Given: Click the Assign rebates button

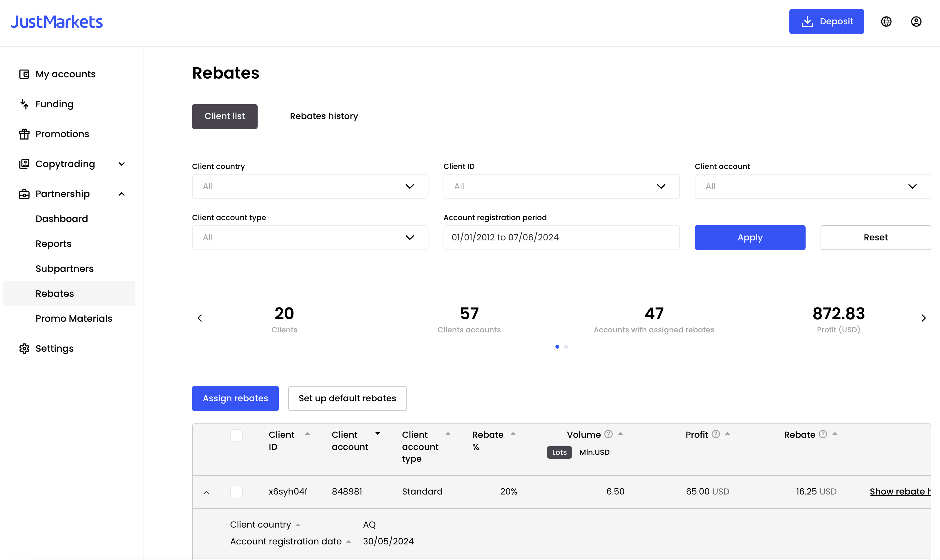Looking at the screenshot, I should 235,398.
